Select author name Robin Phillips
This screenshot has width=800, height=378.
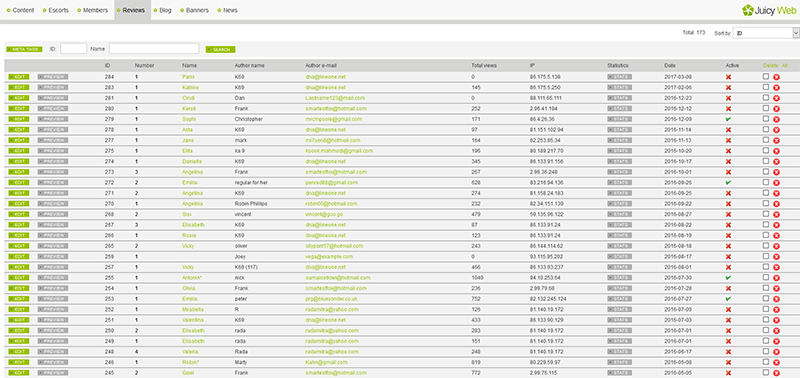[x=251, y=204]
